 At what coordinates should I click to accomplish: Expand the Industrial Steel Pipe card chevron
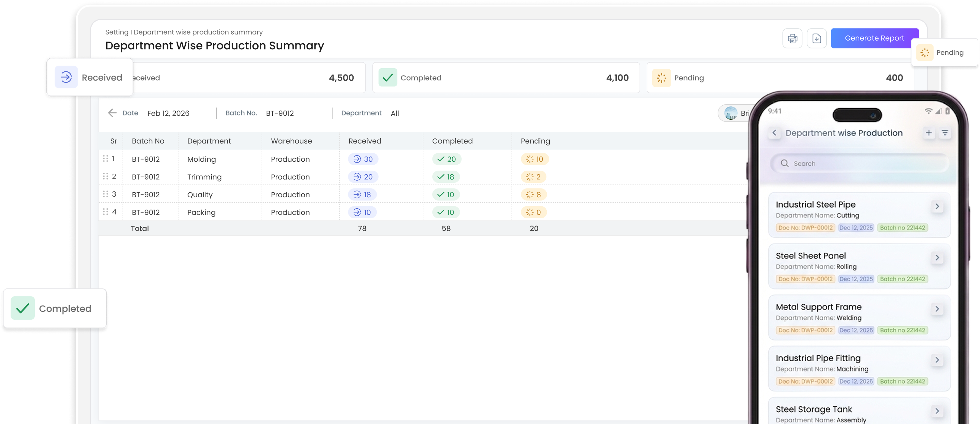click(937, 207)
